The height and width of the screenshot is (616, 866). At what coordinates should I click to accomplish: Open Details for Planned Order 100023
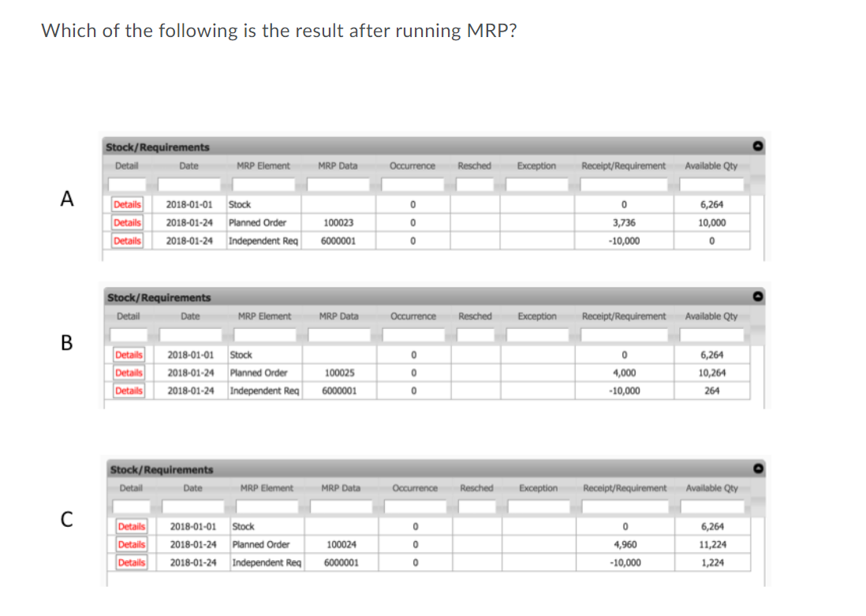(x=128, y=222)
